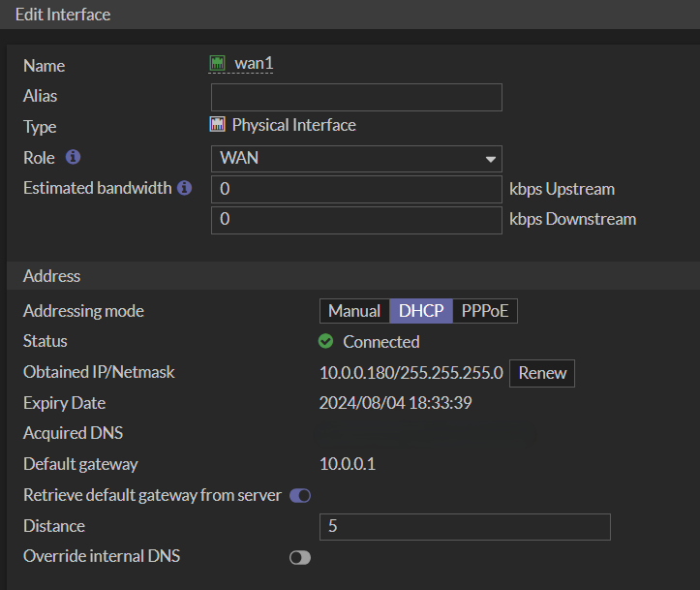Click the Role dropdown arrow
Screen dimensions: 700x590
pyautogui.click(x=491, y=159)
